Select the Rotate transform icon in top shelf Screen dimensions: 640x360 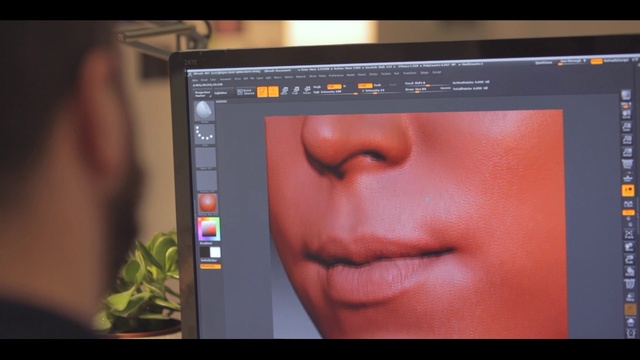click(x=307, y=90)
